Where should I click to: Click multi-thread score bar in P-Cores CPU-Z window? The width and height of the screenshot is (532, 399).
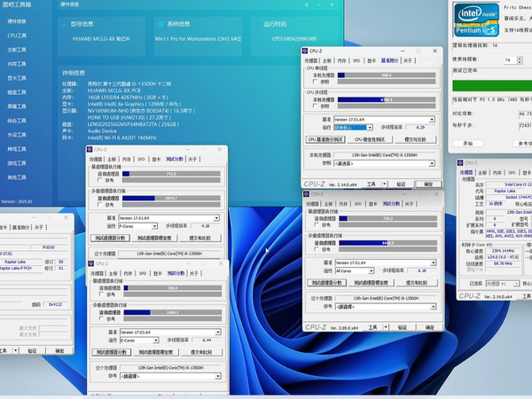[x=171, y=198]
